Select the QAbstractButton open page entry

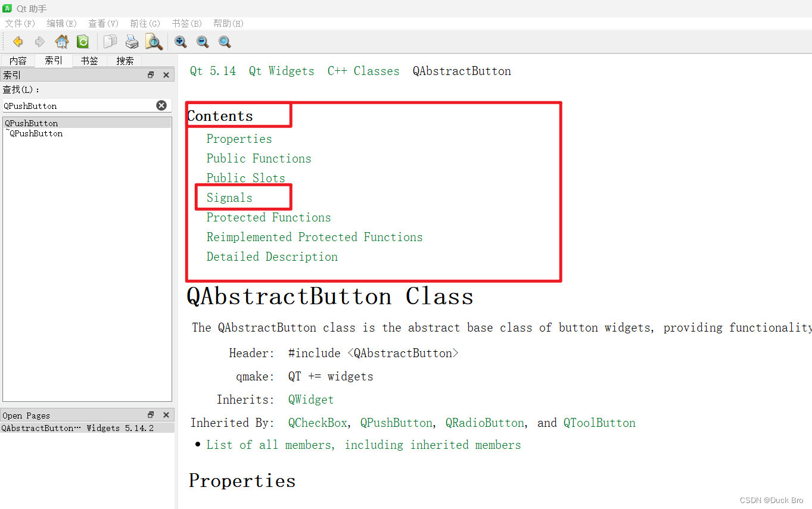coord(87,428)
